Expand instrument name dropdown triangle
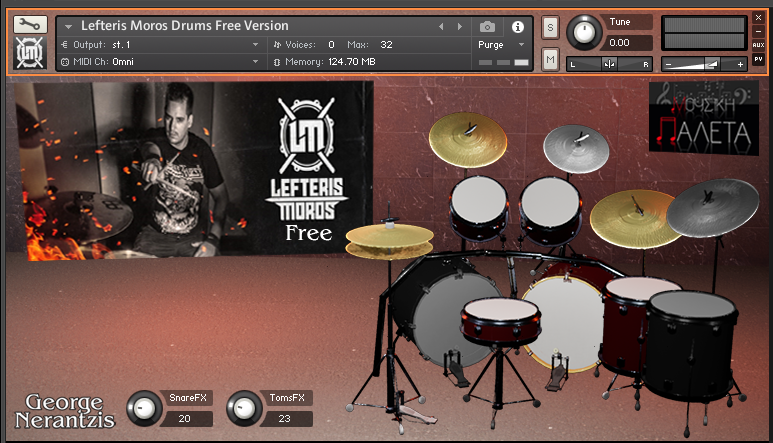The width and height of the screenshot is (773, 443). coord(69,27)
